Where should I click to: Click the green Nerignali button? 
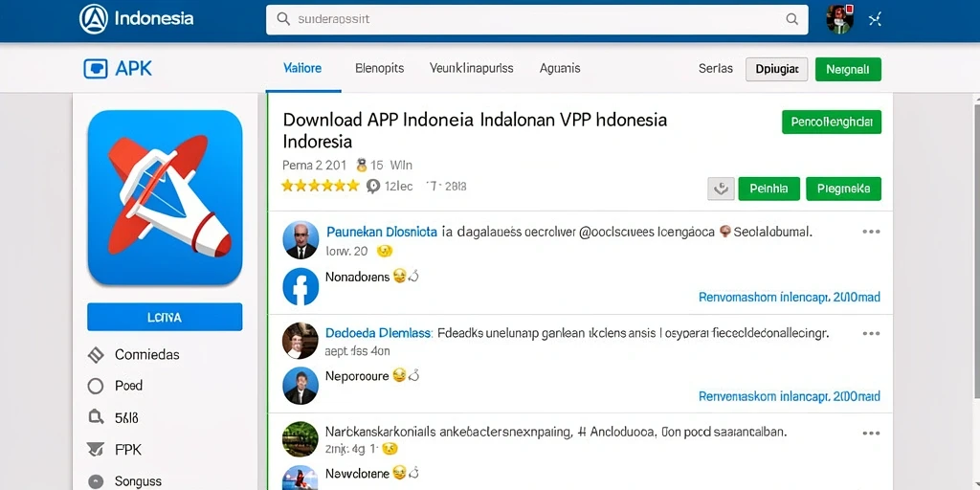point(848,69)
